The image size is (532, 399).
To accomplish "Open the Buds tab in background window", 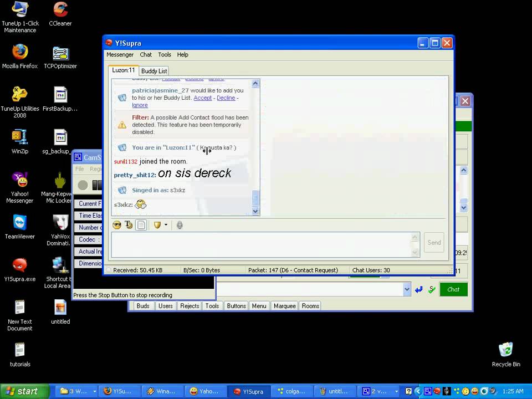I will coord(143,306).
